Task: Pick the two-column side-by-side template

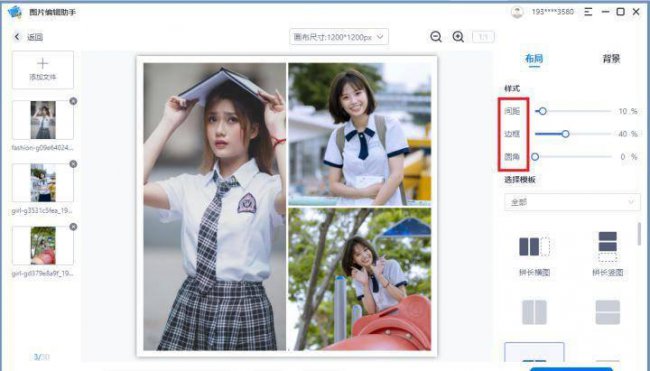Action: coord(534,312)
